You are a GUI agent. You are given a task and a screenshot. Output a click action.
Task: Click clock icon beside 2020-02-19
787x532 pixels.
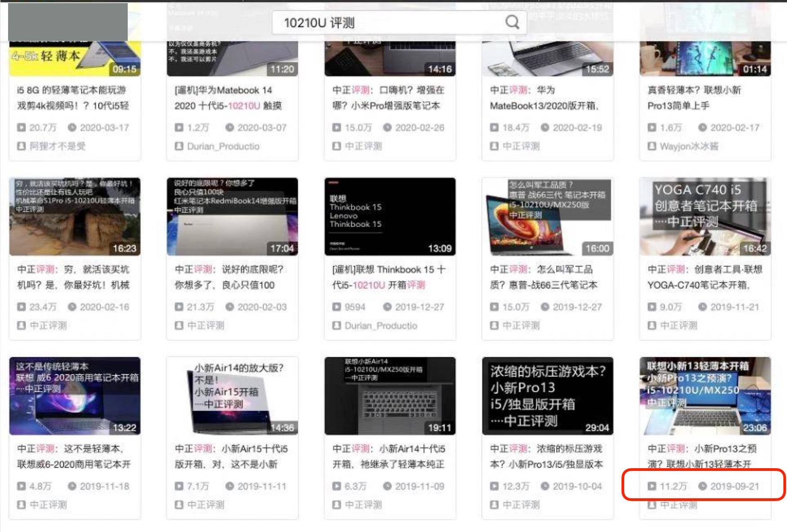[x=545, y=128]
